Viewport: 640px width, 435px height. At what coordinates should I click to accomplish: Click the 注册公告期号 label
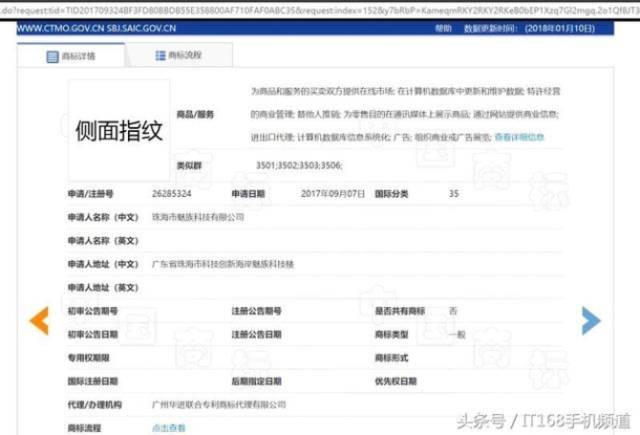point(256,311)
